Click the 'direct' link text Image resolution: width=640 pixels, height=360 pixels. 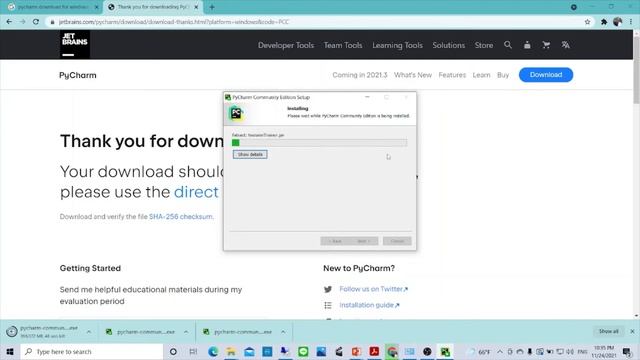(196, 192)
